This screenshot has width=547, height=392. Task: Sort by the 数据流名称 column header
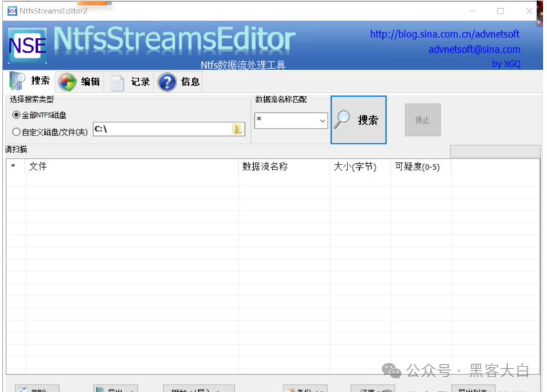[x=284, y=166]
